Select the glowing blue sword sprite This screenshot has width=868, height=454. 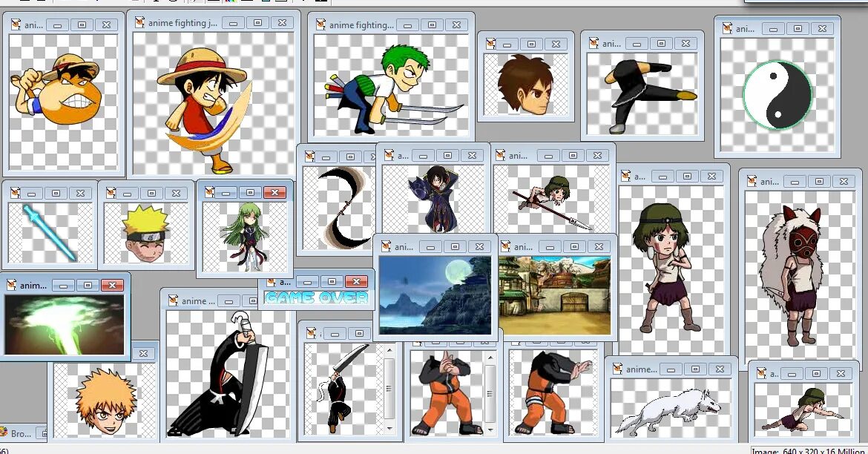pos(50,232)
